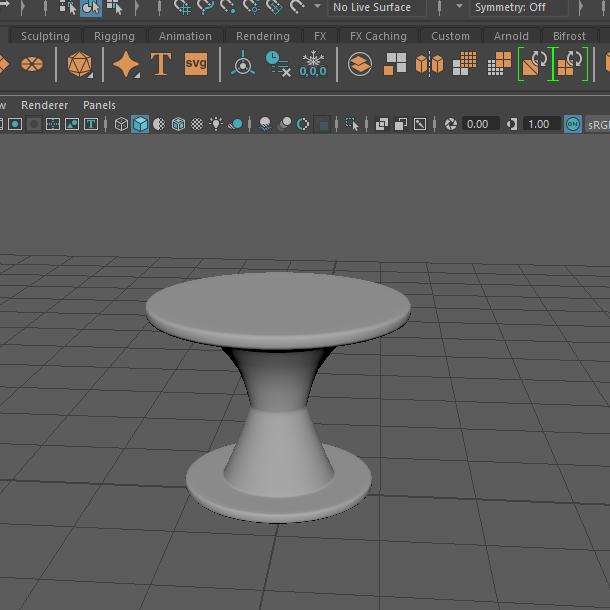Image resolution: width=610 pixels, height=610 pixels.
Task: Toggle smooth shade all cube icon
Action: pyautogui.click(x=140, y=124)
